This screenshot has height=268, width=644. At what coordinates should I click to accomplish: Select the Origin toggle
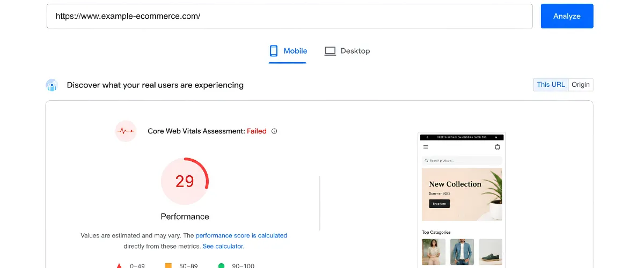[x=581, y=85]
